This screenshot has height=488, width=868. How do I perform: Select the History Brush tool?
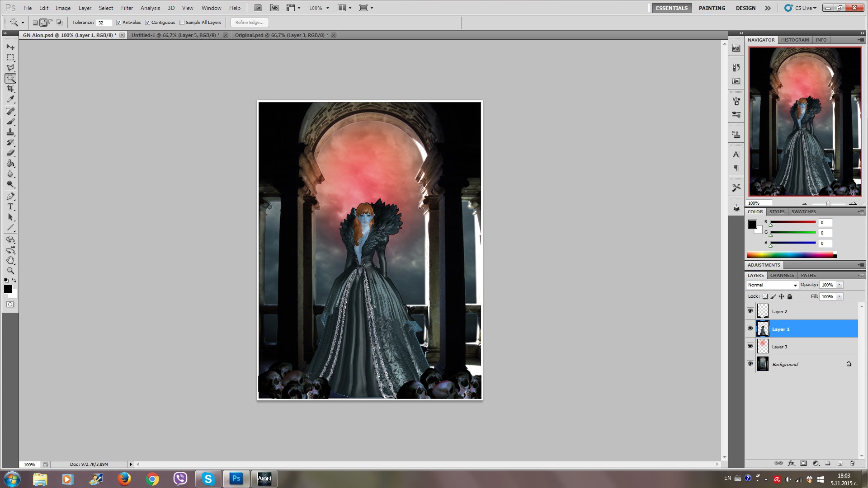[x=10, y=142]
